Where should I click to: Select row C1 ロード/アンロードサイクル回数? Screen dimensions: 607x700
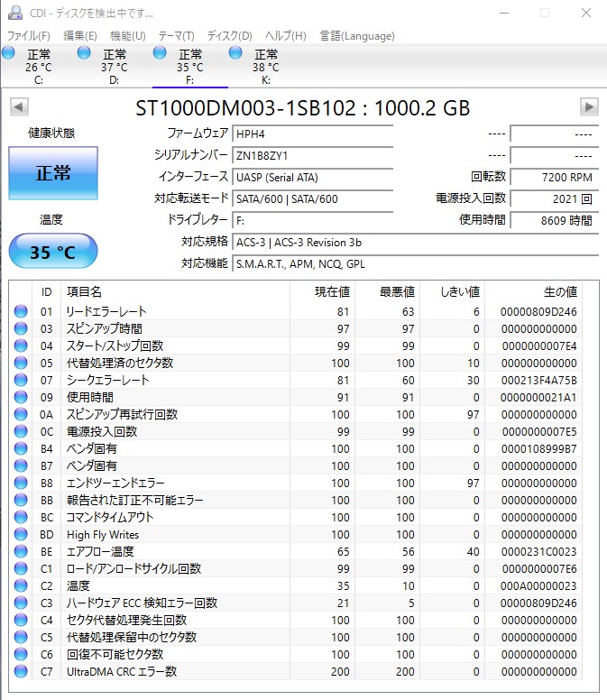point(297,568)
